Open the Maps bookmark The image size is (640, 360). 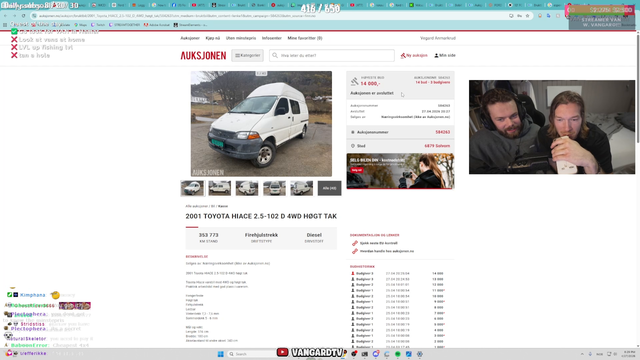click(80, 25)
